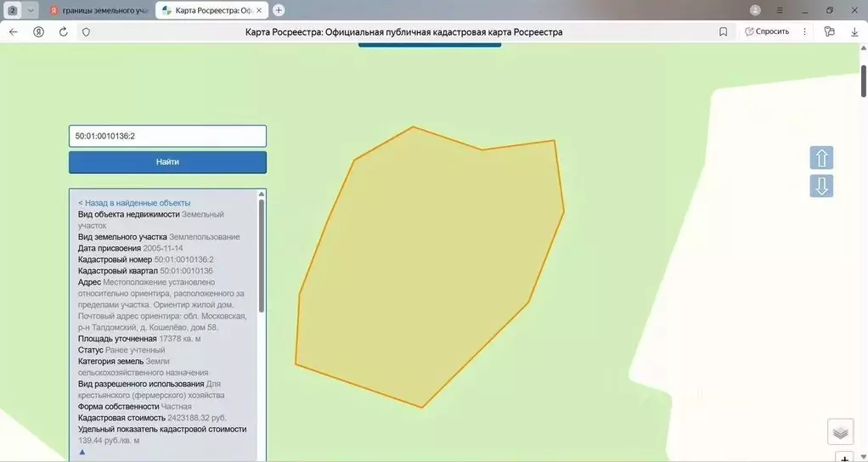Open the map layers icon

[x=840, y=432]
